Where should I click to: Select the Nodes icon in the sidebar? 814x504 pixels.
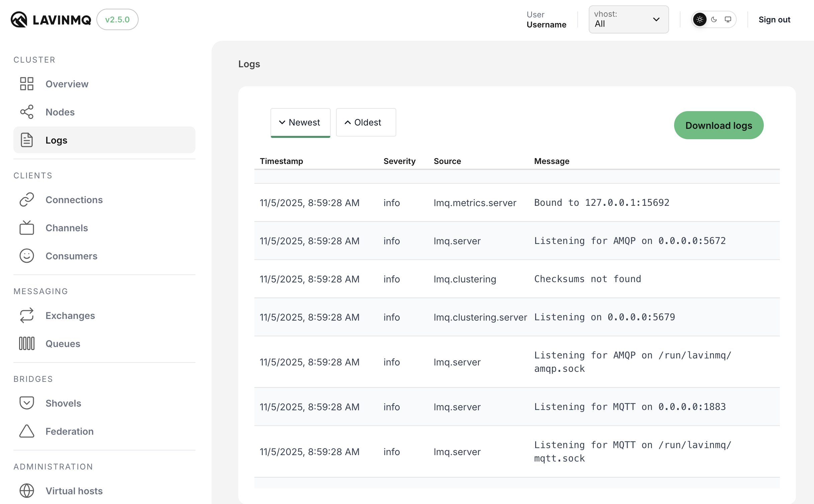point(27,112)
